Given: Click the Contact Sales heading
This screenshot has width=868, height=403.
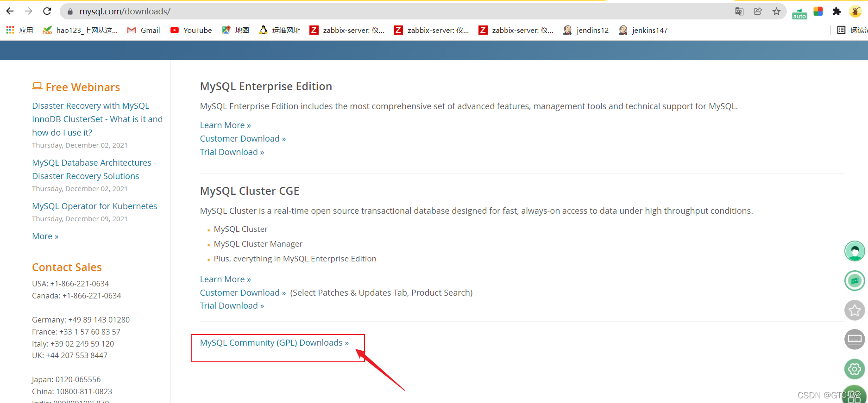Looking at the screenshot, I should coord(67,267).
